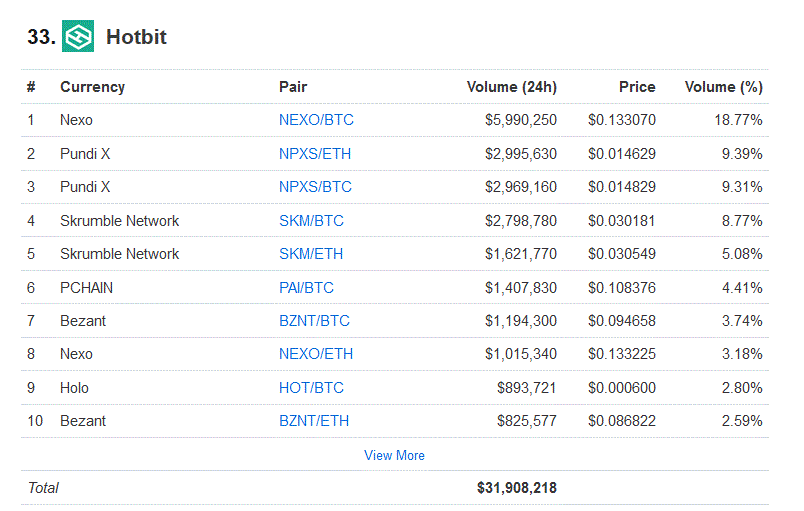The height and width of the screenshot is (511, 804).
Task: Open the SKM/ETH pair link
Action: click(x=311, y=254)
